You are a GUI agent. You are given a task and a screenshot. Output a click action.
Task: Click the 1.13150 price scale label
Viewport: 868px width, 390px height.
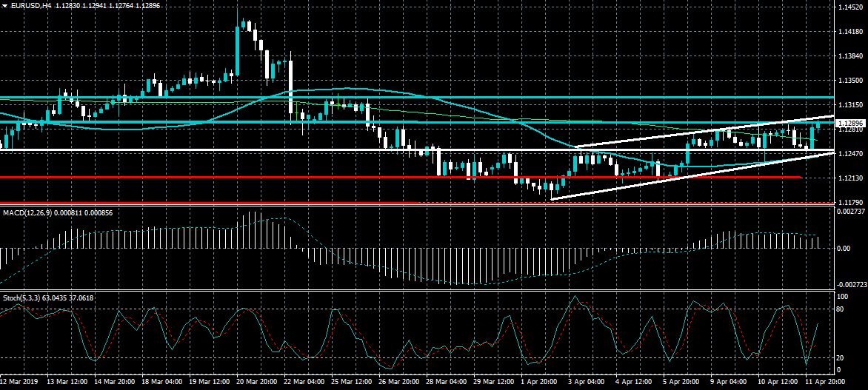[852, 104]
